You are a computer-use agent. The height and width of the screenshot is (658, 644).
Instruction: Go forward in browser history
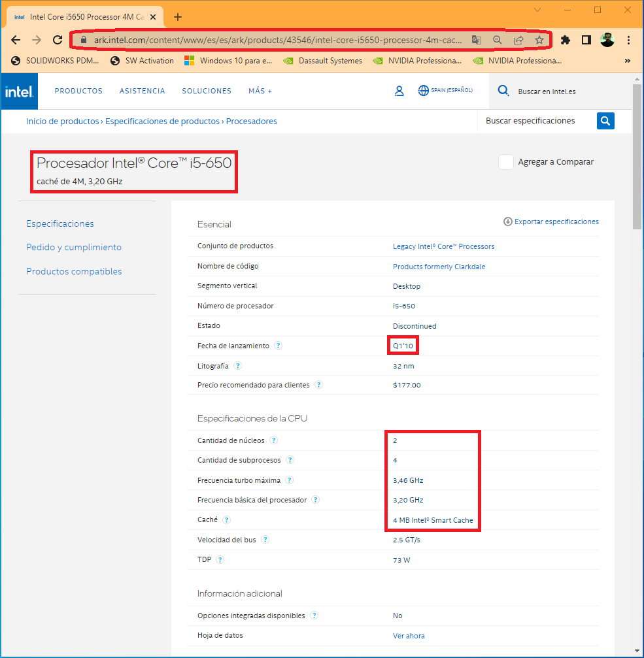click(37, 40)
